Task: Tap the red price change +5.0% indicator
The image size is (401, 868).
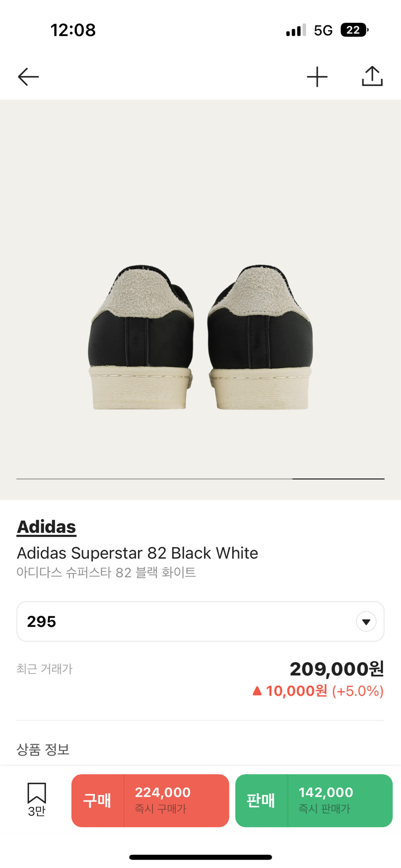Action: coord(318,691)
